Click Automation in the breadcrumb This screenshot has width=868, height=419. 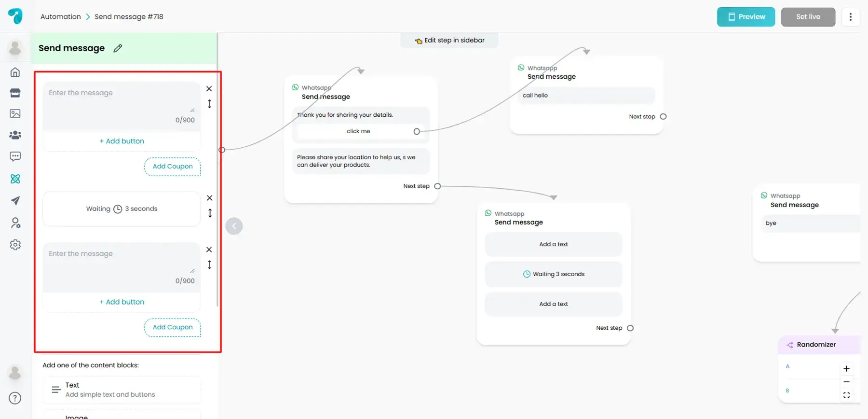coord(61,17)
